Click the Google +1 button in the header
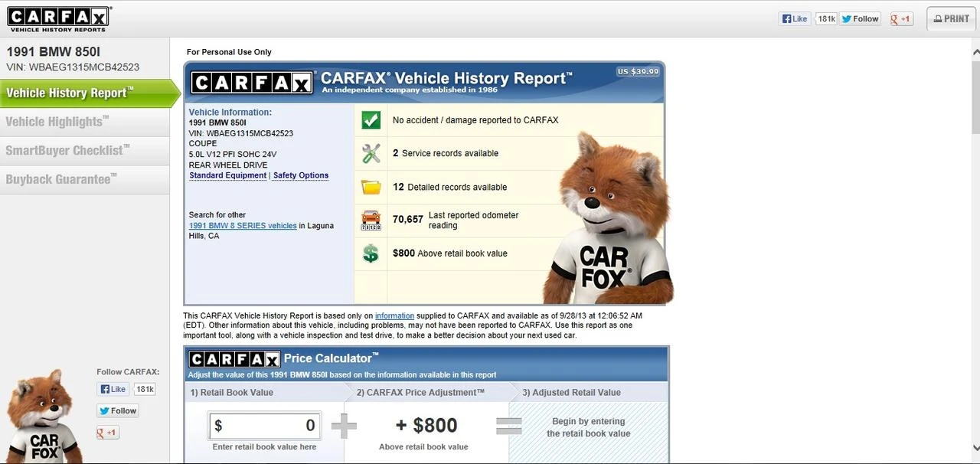This screenshot has height=464, width=980. tap(901, 19)
